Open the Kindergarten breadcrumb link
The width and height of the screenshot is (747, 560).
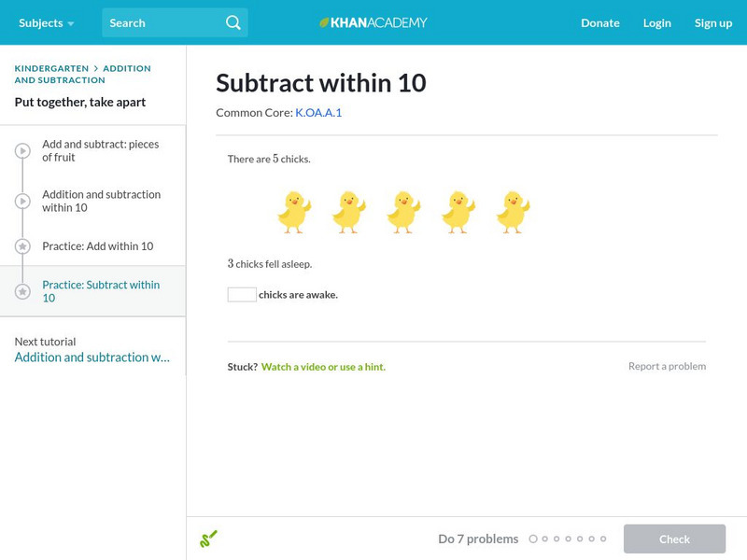point(51,68)
